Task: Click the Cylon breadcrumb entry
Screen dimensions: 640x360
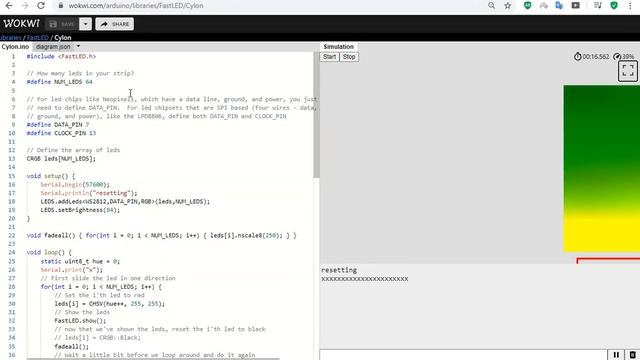Action: coord(62,38)
